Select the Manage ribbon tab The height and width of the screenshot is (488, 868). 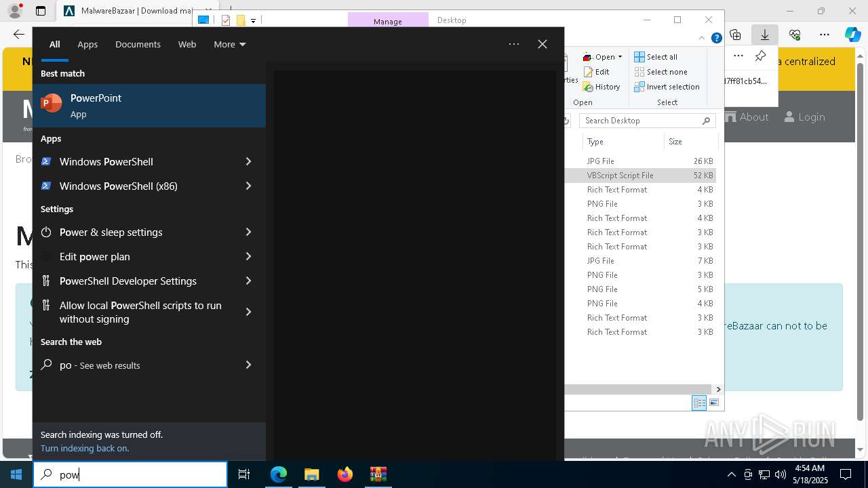[388, 21]
